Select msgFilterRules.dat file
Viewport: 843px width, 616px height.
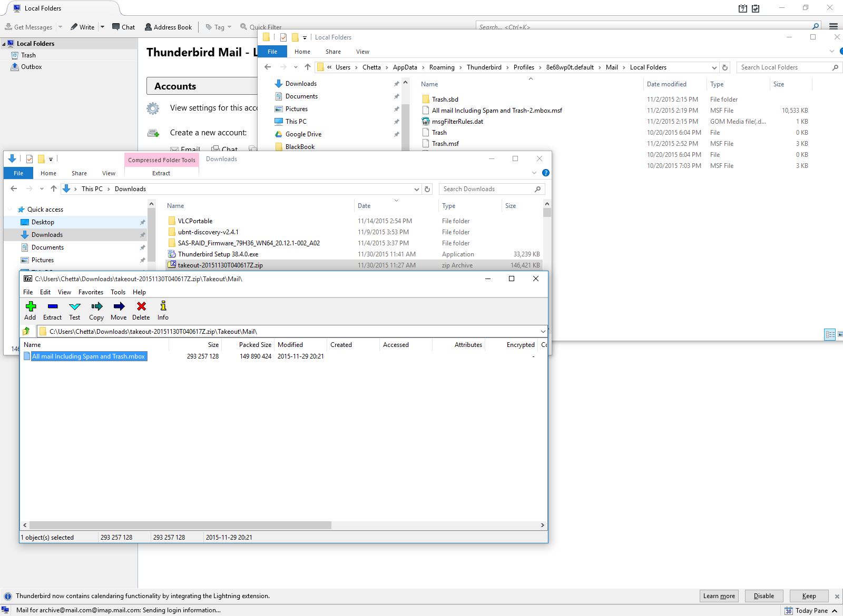point(457,121)
